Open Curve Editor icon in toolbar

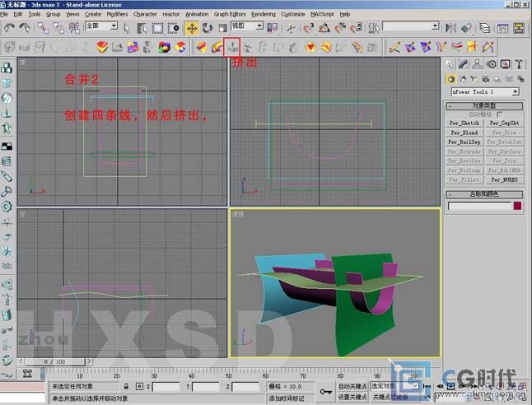[503, 28]
